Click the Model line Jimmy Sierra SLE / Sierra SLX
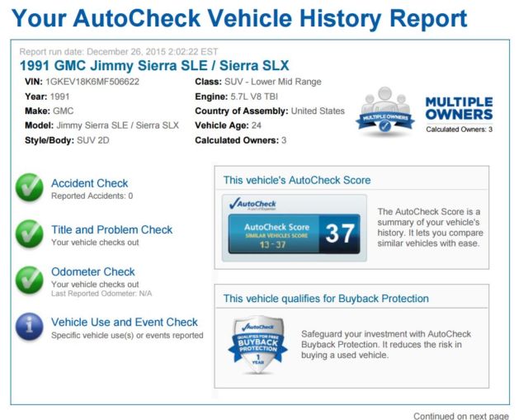 click(x=101, y=125)
